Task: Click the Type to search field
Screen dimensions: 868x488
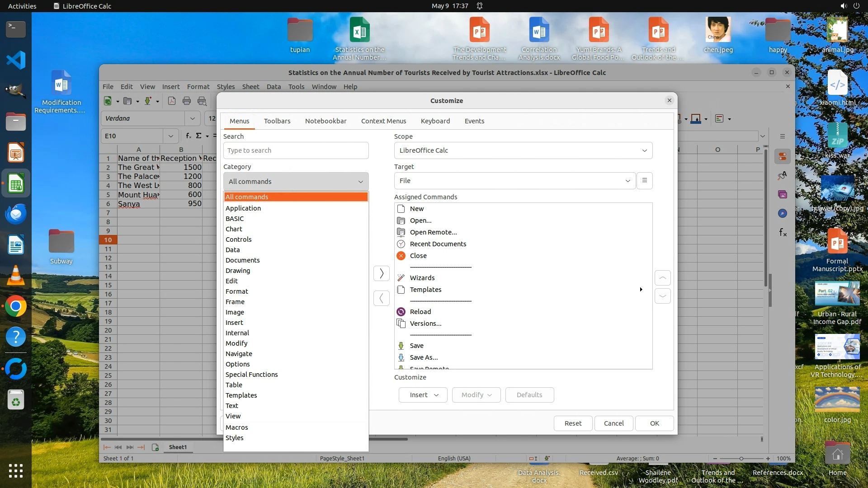Action: tap(296, 150)
